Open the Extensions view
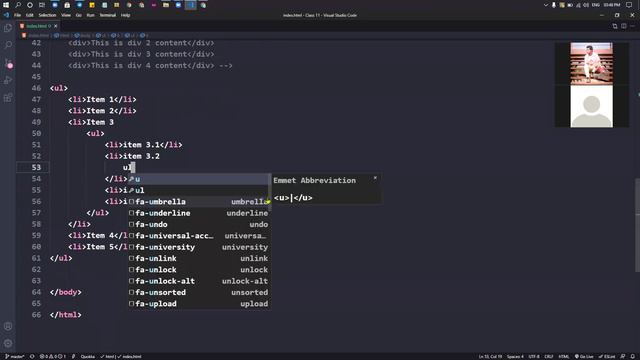Screen dimensions: 640x360 [8, 98]
